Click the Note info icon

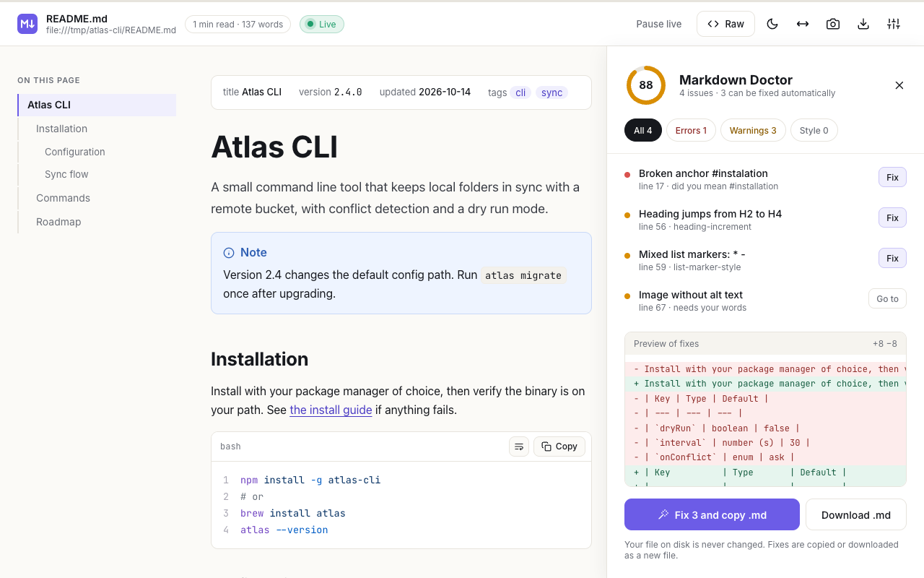coord(229,253)
